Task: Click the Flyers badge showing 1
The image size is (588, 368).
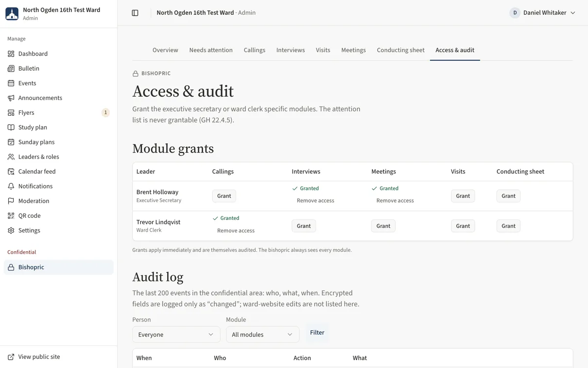Action: (x=105, y=113)
